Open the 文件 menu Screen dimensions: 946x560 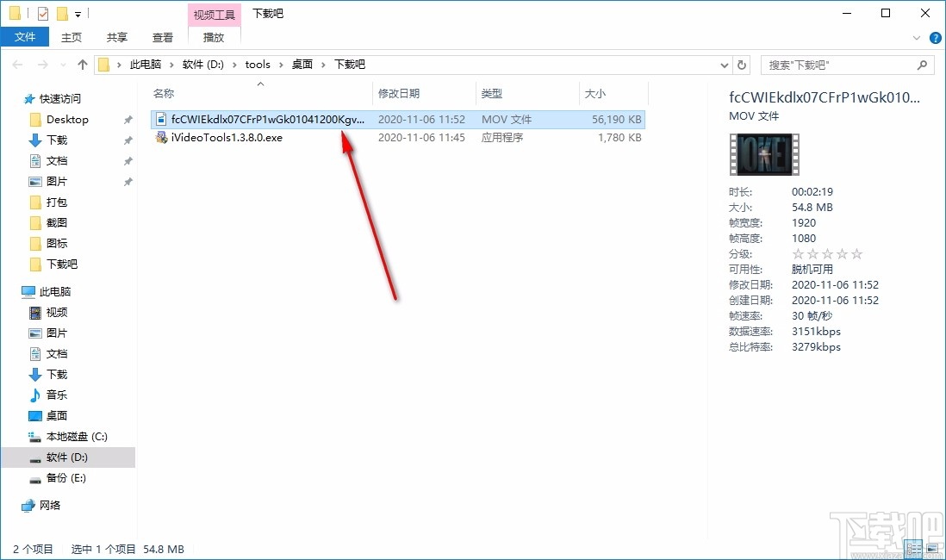[25, 37]
